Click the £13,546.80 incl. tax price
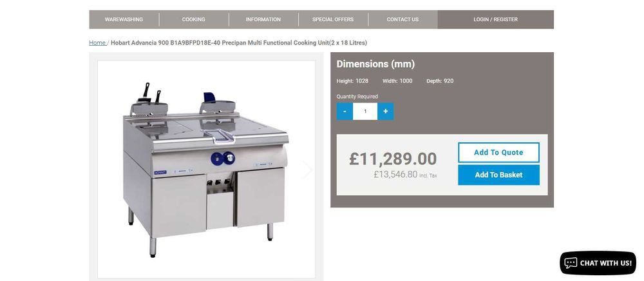644x281 pixels. click(405, 175)
